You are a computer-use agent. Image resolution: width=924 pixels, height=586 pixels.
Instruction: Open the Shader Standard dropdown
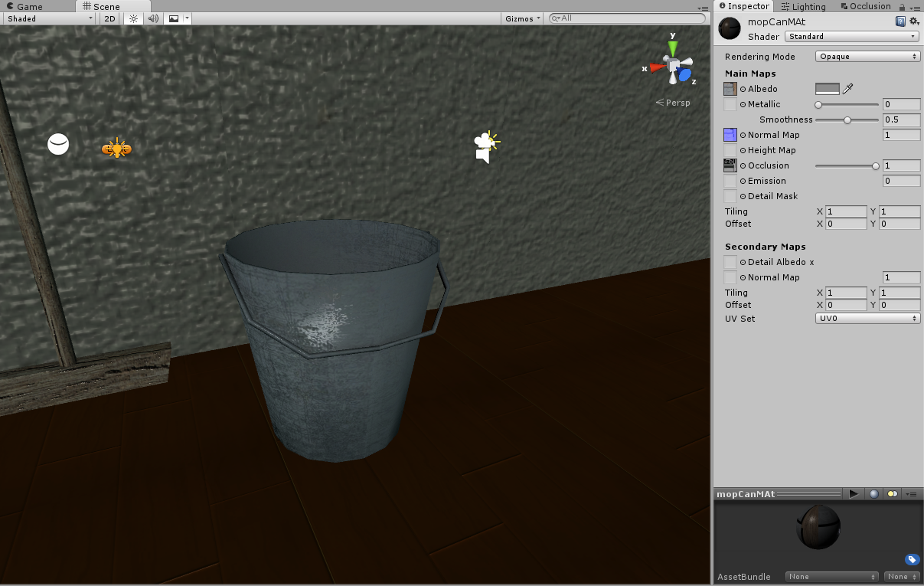pyautogui.click(x=852, y=37)
